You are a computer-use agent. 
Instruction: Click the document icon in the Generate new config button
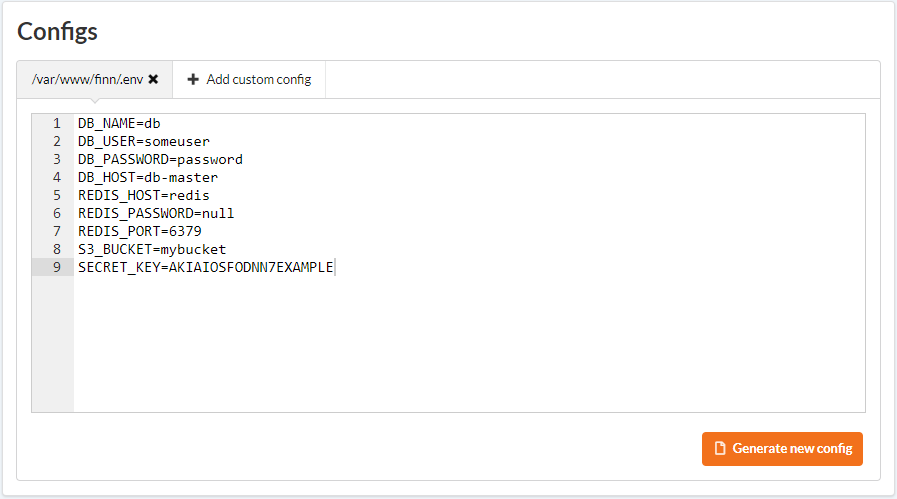720,449
